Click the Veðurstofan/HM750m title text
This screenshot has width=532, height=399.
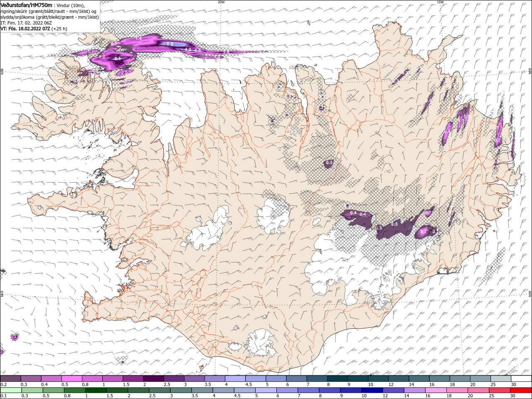click(26, 5)
